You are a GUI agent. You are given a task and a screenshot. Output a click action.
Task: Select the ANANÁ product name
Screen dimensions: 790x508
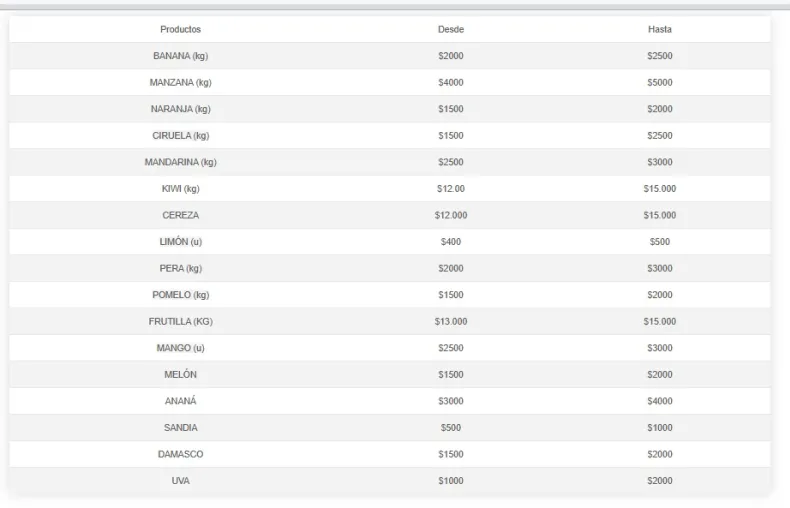[x=180, y=401]
